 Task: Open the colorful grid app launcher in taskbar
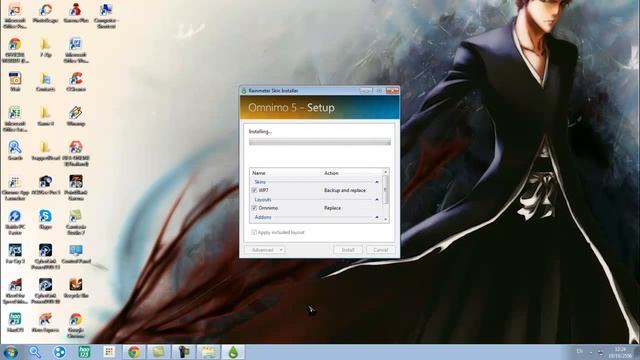[x=109, y=352]
